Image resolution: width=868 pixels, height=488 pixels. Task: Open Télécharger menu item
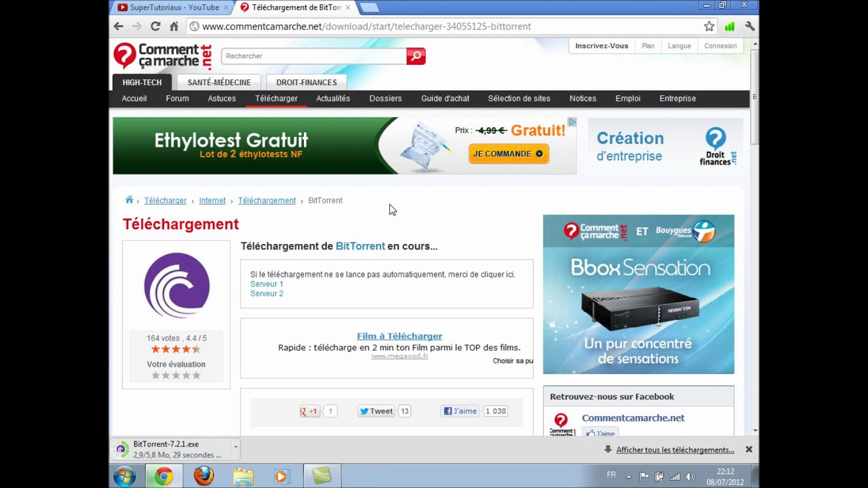point(277,98)
